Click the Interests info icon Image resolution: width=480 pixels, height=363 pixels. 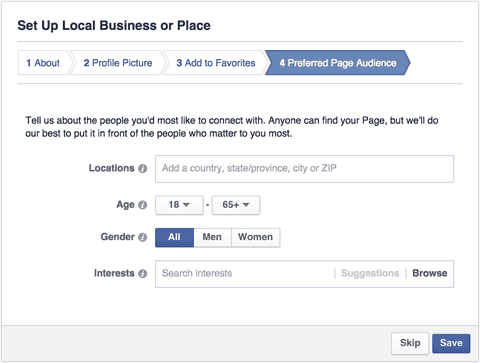click(143, 274)
